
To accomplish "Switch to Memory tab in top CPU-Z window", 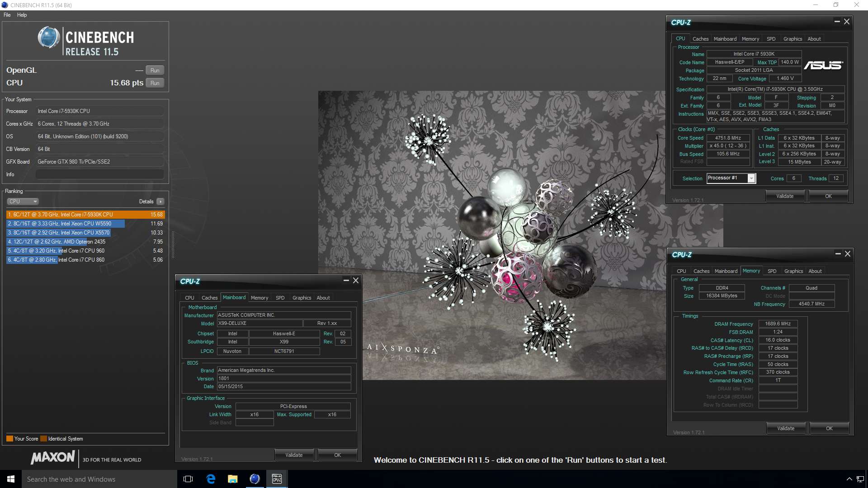I will click(x=750, y=39).
